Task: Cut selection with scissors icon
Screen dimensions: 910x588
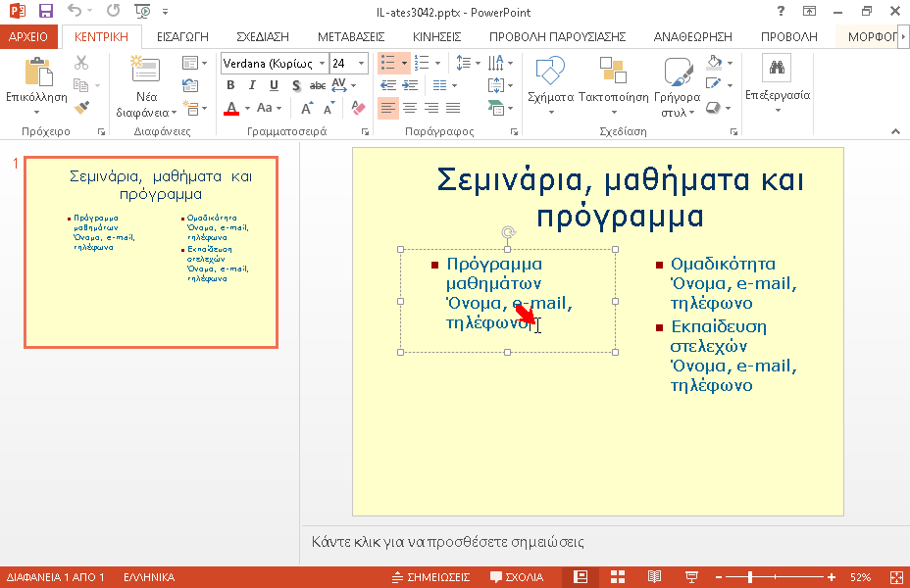Action: click(81, 63)
